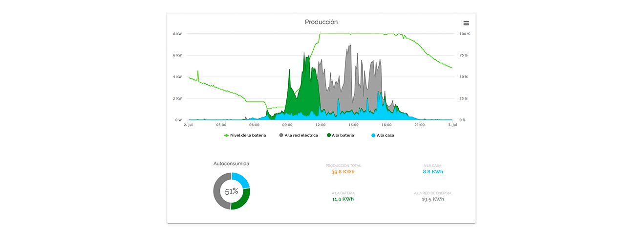Click the 11.4 KWh 'A la batería' value

click(x=343, y=199)
